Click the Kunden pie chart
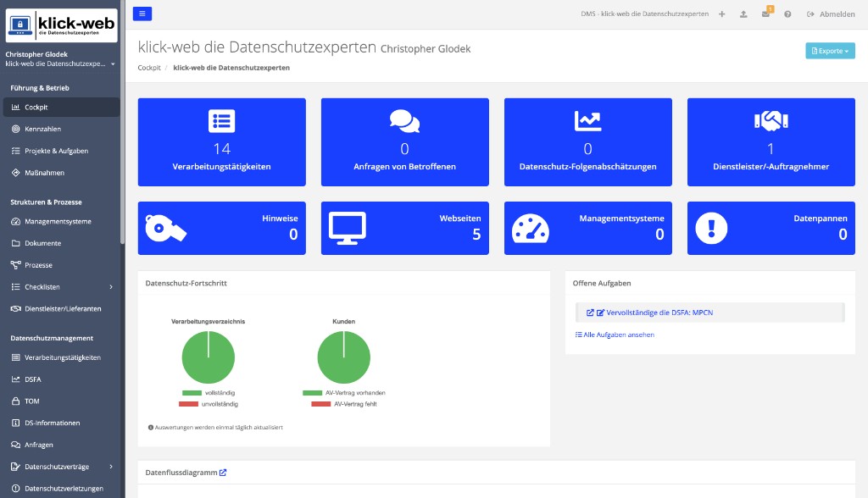The width and height of the screenshot is (868, 498). coord(344,357)
